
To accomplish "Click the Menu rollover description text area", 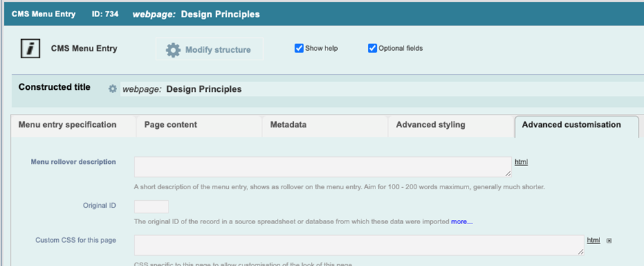I will pos(323,167).
